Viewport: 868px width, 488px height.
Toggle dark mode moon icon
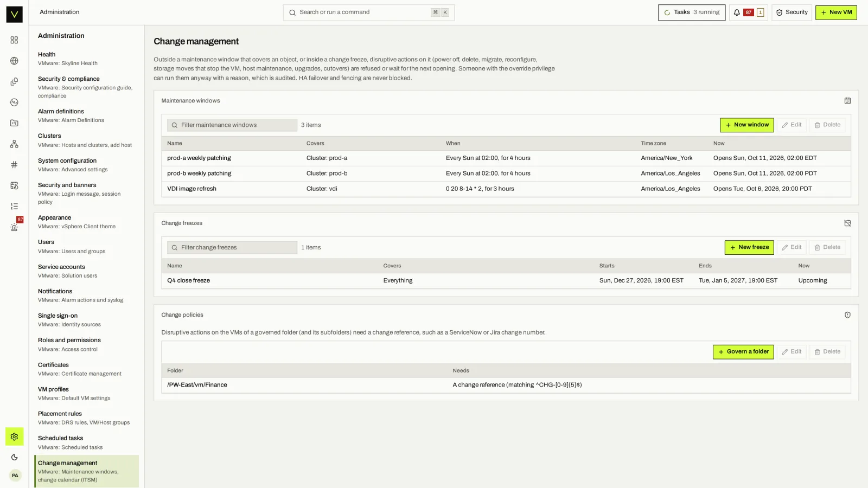point(14,457)
